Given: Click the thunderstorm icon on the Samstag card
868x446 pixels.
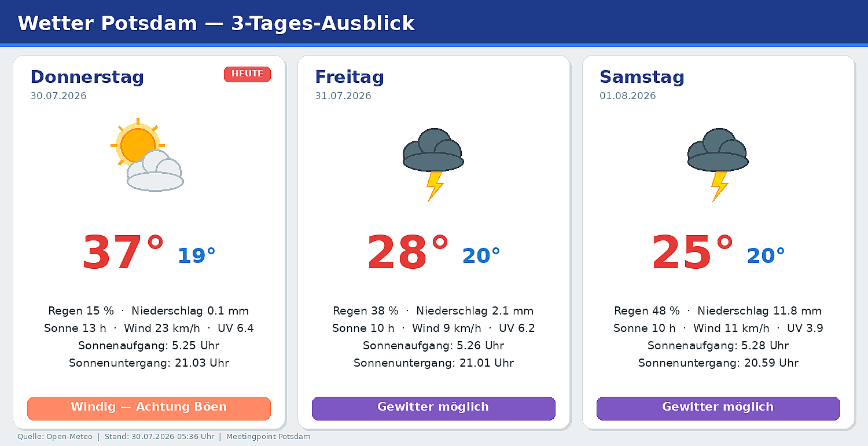Looking at the screenshot, I should (x=718, y=164).
